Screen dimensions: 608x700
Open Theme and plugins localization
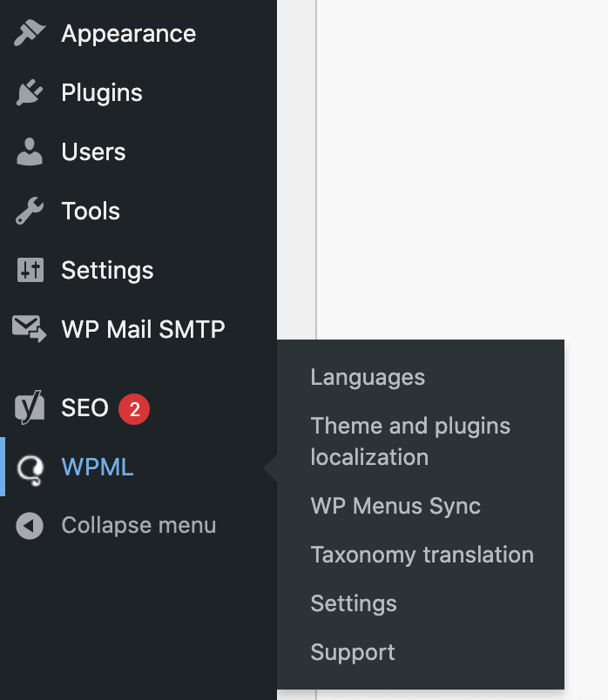pyautogui.click(x=409, y=441)
